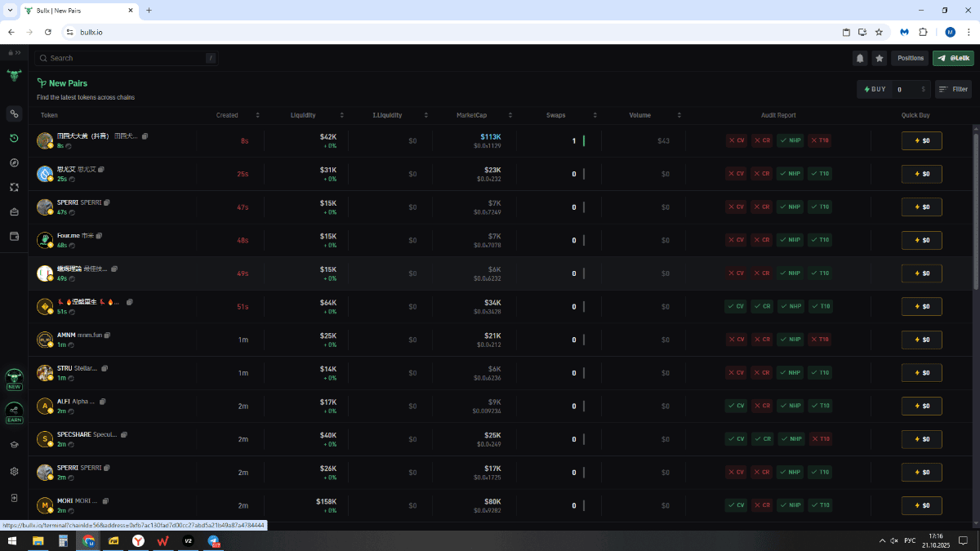Sort table by Created column arrows
This screenshot has width=980, height=551.
pos(254,115)
